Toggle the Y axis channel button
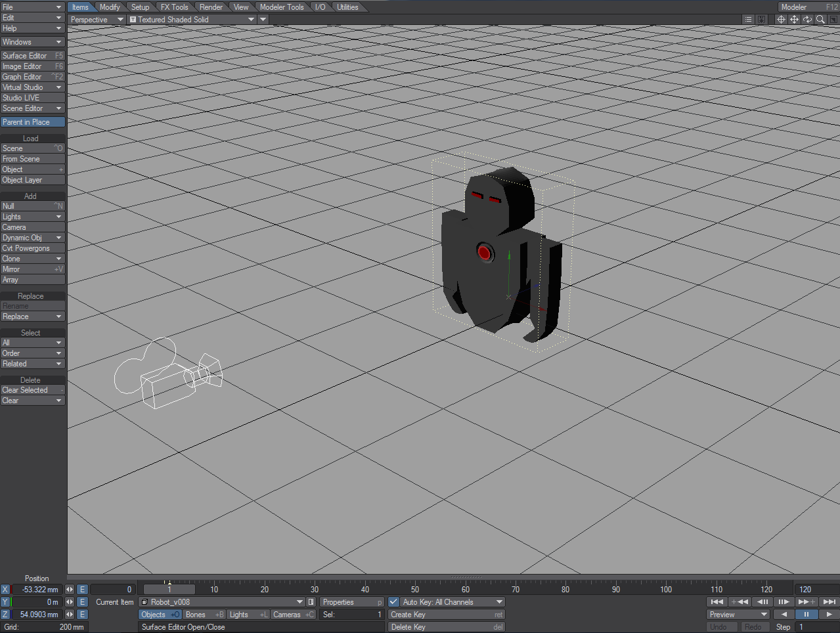 point(5,602)
